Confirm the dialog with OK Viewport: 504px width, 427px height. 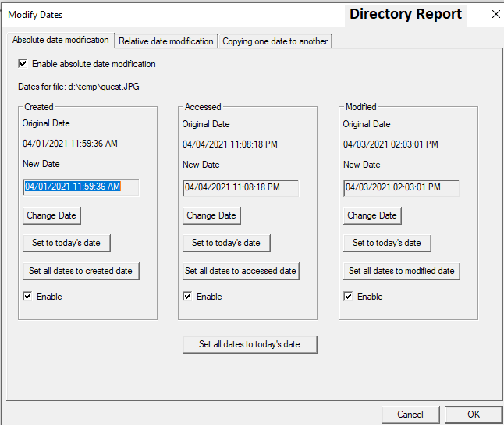474,415
